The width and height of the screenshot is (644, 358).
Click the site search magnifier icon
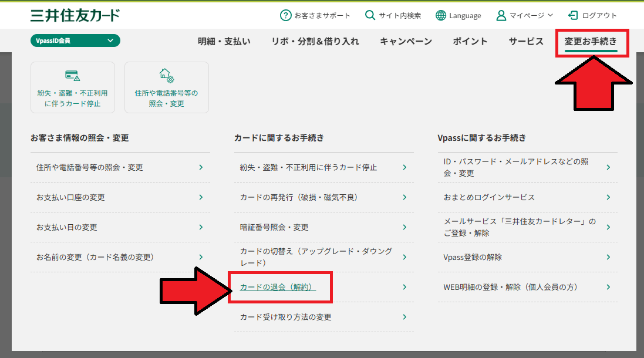370,15
